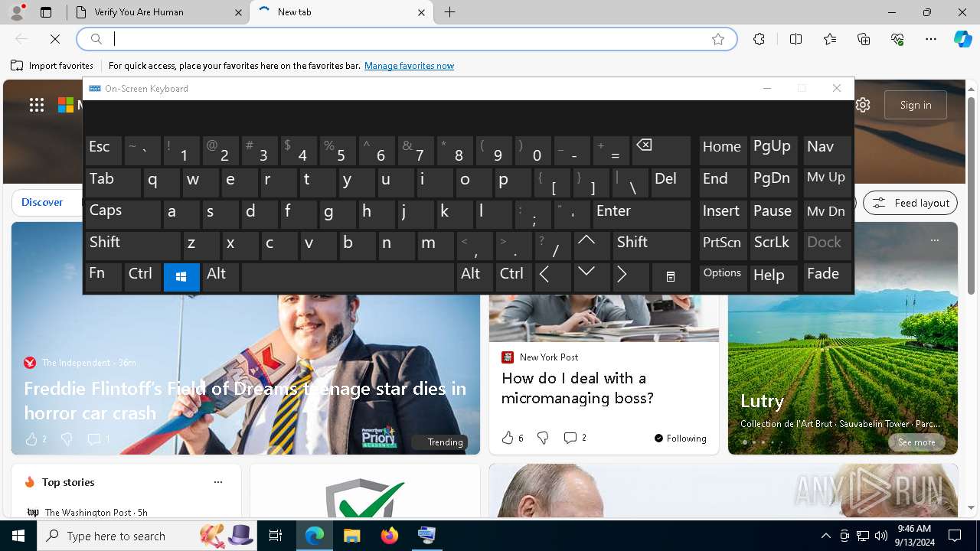Open the Extensions puzzle icon
The width and height of the screenshot is (980, 551).
(x=759, y=39)
